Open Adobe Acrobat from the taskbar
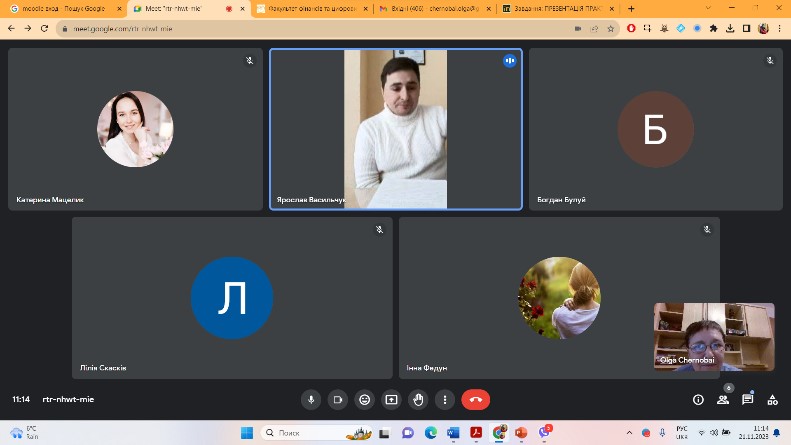 476,432
